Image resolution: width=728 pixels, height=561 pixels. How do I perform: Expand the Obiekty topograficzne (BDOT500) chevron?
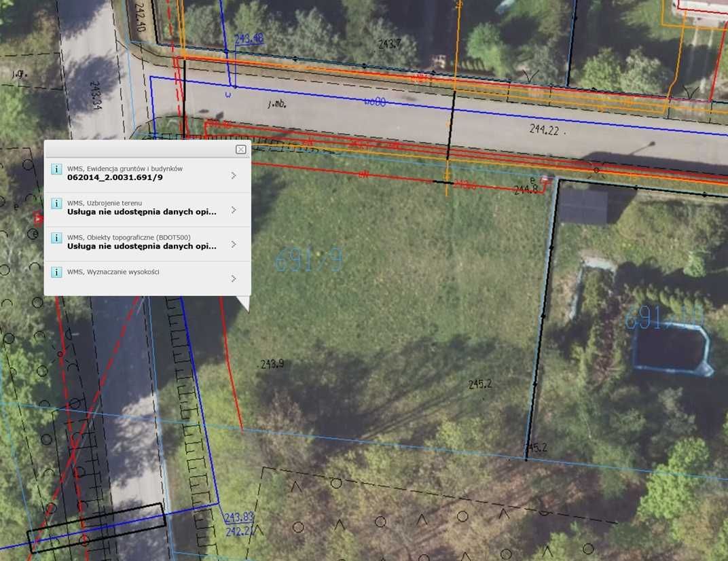[x=234, y=245]
